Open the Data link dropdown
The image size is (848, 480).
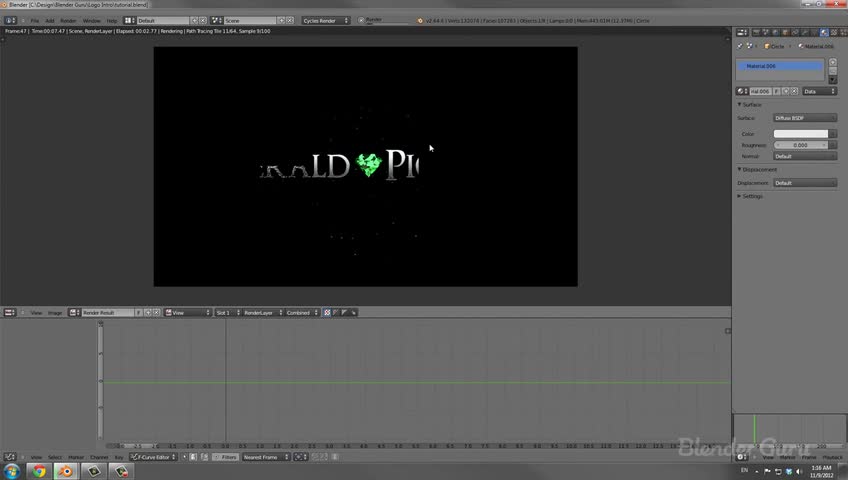[819, 91]
